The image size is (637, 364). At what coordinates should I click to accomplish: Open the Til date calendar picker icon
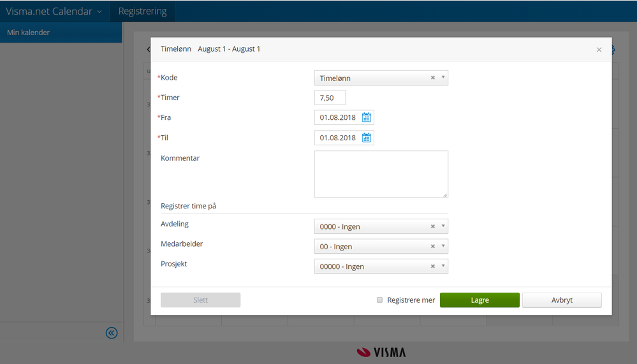367,138
